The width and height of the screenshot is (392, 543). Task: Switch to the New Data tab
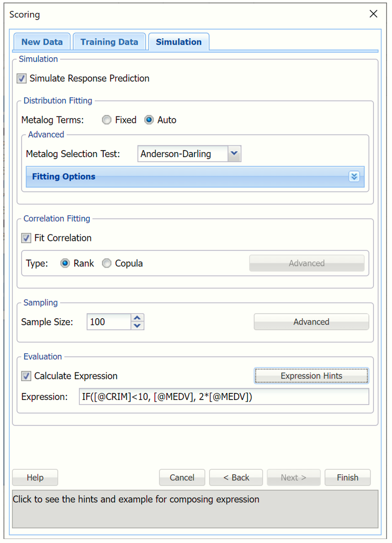42,42
